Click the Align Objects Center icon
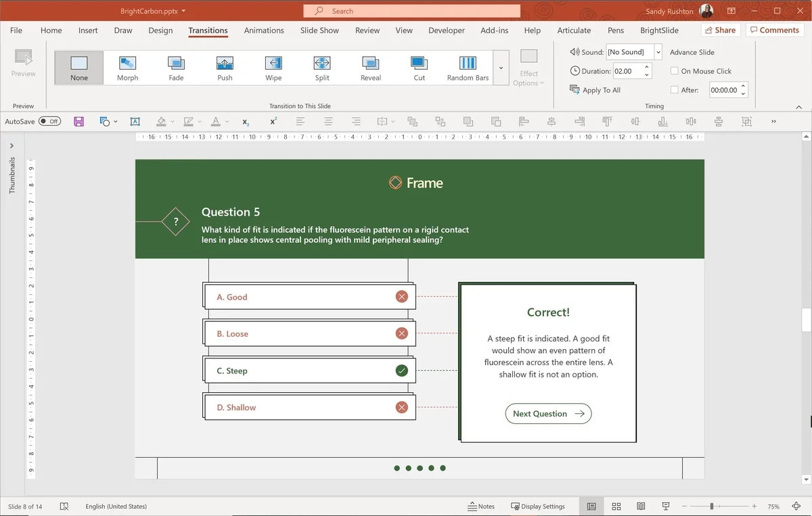 551,121
